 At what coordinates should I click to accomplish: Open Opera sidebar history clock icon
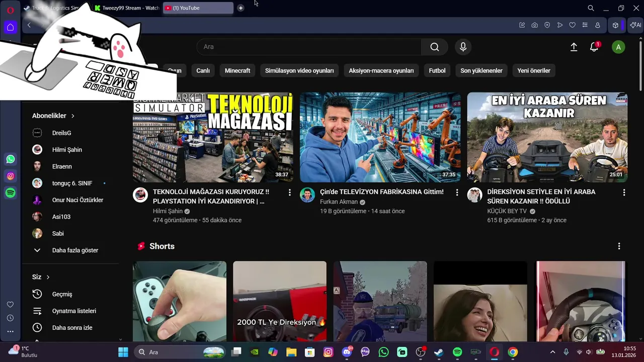(10, 318)
